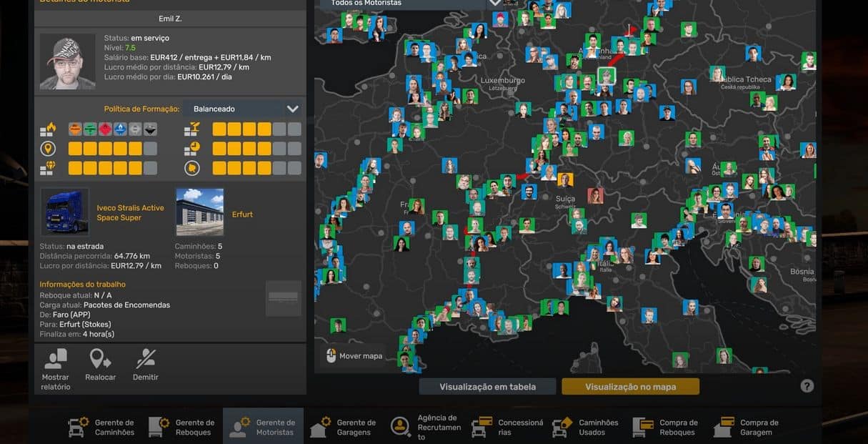Open the Todos os Motoristas filter dropdown

pyautogui.click(x=494, y=3)
